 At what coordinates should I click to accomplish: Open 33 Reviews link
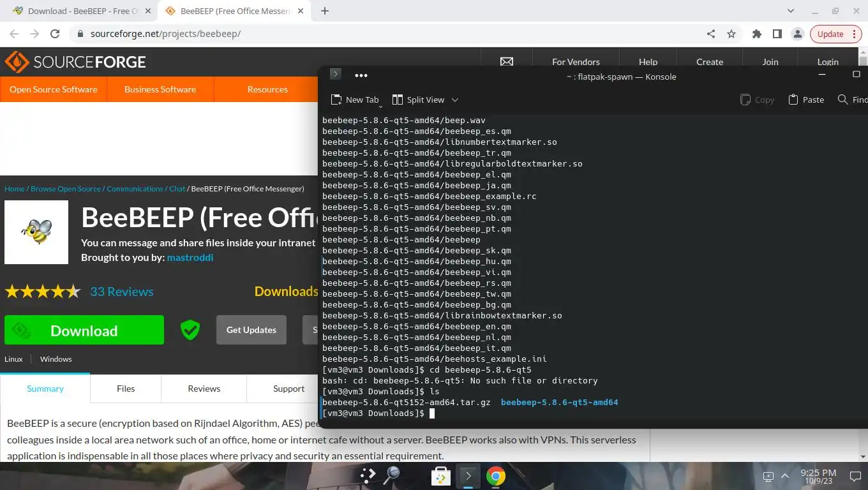(121, 292)
